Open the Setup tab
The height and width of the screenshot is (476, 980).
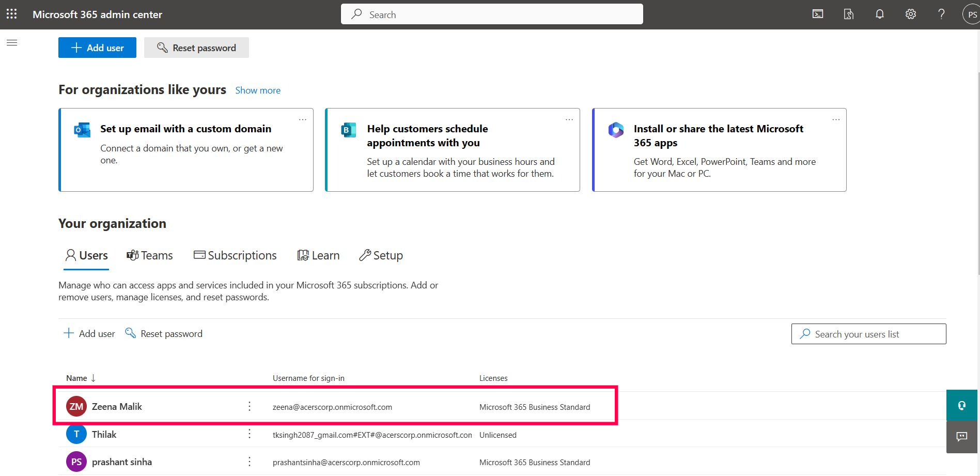[x=381, y=256]
